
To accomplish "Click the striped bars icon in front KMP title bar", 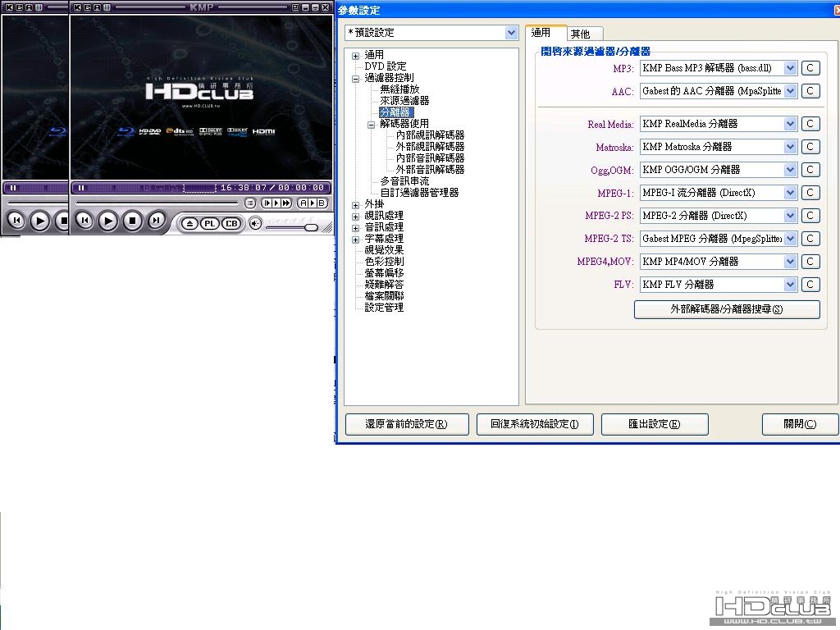I will 106,7.
